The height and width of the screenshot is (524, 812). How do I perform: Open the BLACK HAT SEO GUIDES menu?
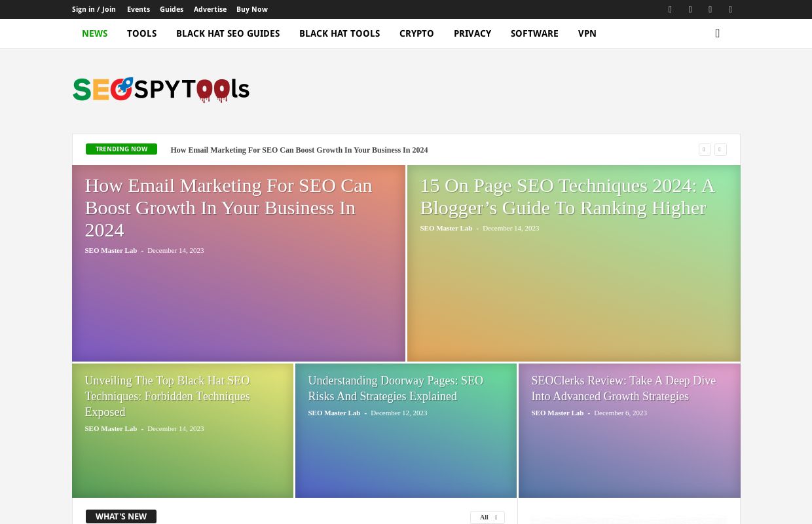click(228, 33)
